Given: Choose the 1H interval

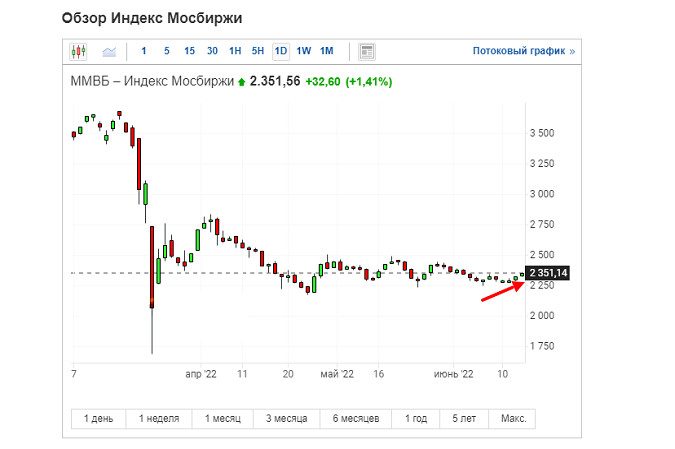Looking at the screenshot, I should pos(235,51).
